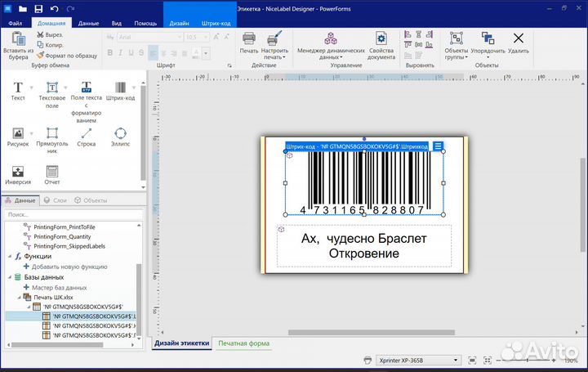Click Добавить новую функцию link
588x372 pixels.
tap(65, 267)
